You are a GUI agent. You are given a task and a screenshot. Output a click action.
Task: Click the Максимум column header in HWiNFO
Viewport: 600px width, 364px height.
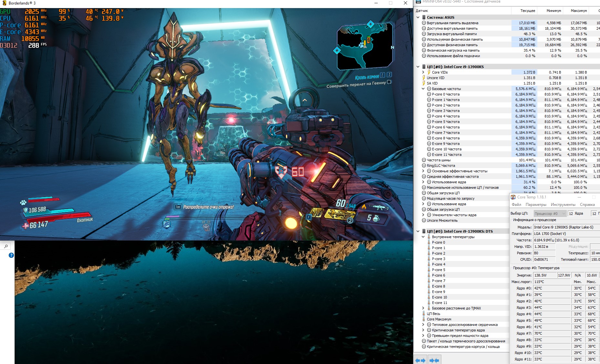tap(576, 11)
